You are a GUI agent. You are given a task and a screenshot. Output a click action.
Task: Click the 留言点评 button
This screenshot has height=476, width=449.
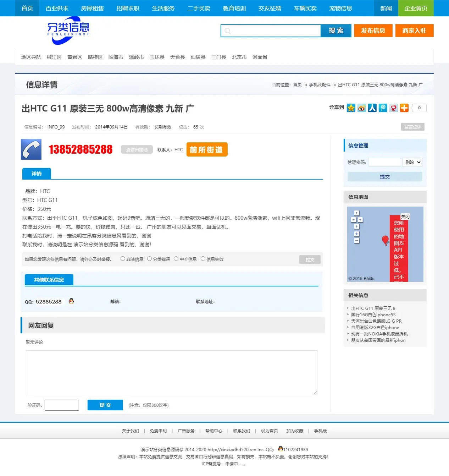[412, 127]
